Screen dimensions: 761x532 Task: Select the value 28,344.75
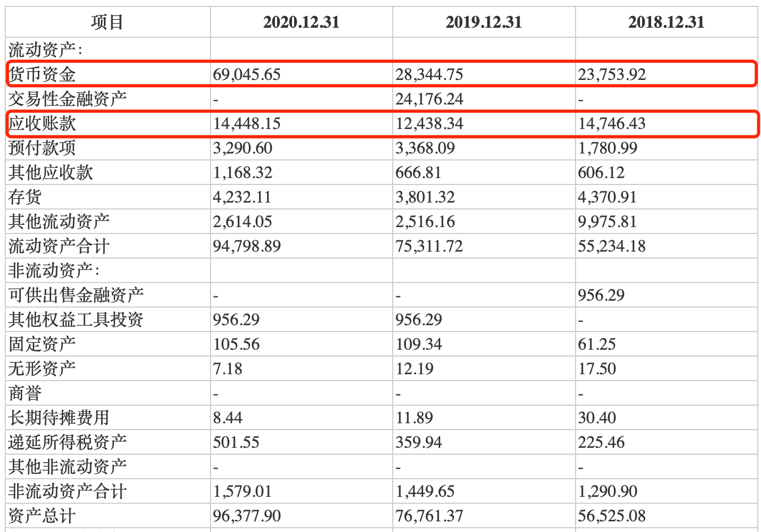[430, 74]
